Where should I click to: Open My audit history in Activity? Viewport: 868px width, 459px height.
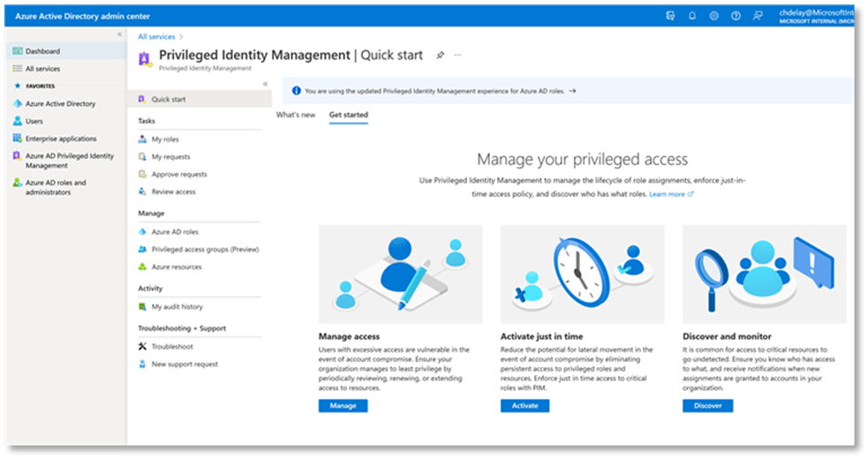pyautogui.click(x=177, y=306)
